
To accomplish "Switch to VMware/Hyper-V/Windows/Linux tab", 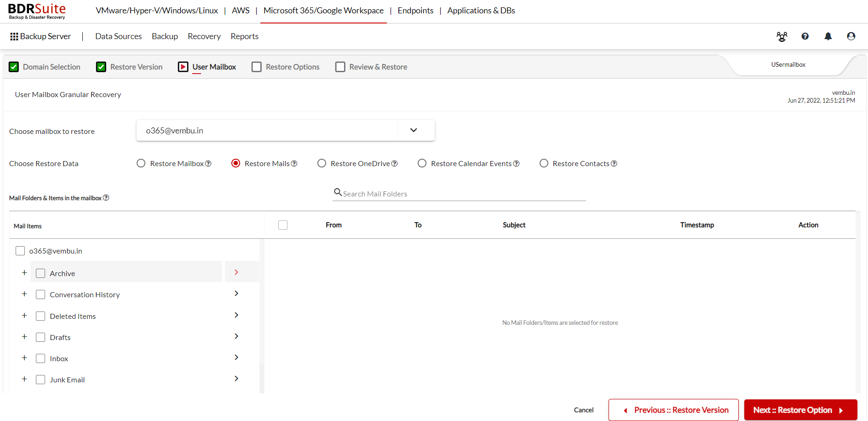I will (x=157, y=11).
